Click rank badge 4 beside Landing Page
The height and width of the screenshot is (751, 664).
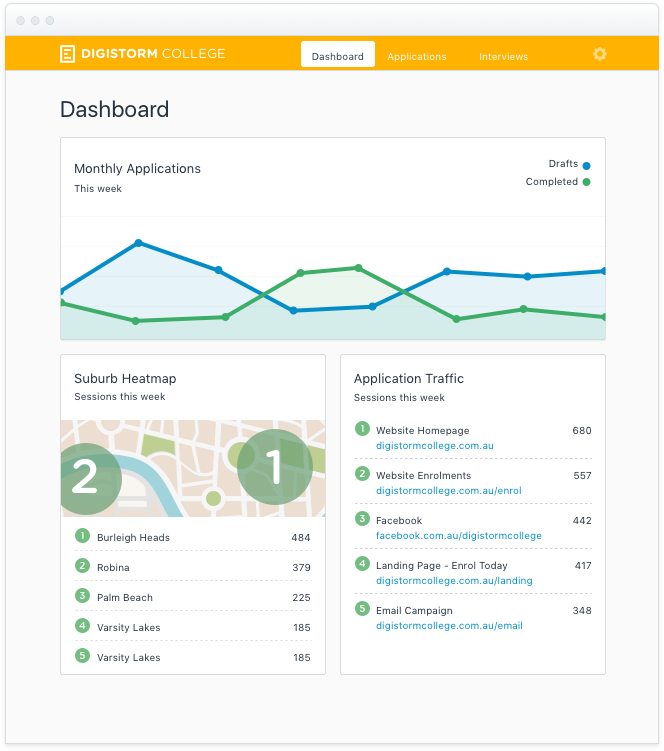click(362, 563)
